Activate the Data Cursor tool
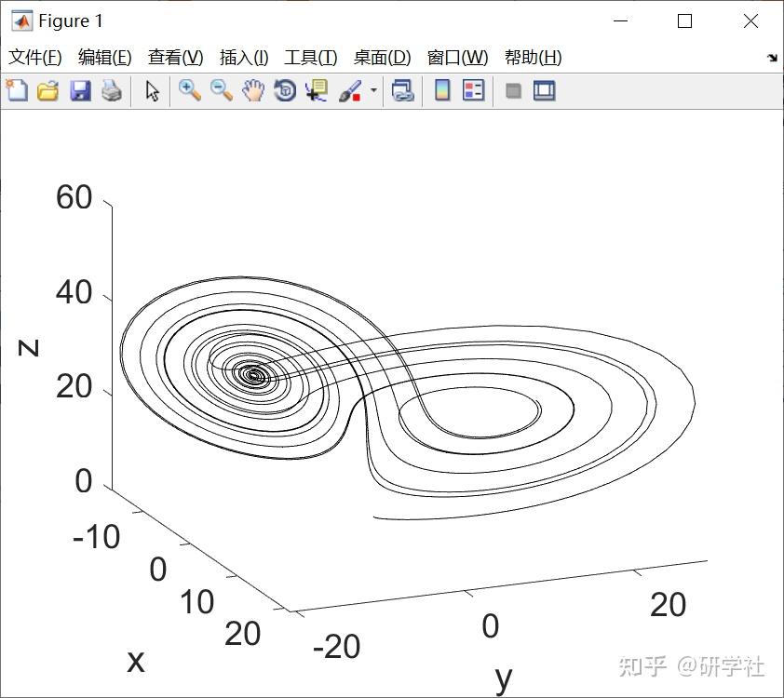The image size is (784, 698). coord(317,90)
